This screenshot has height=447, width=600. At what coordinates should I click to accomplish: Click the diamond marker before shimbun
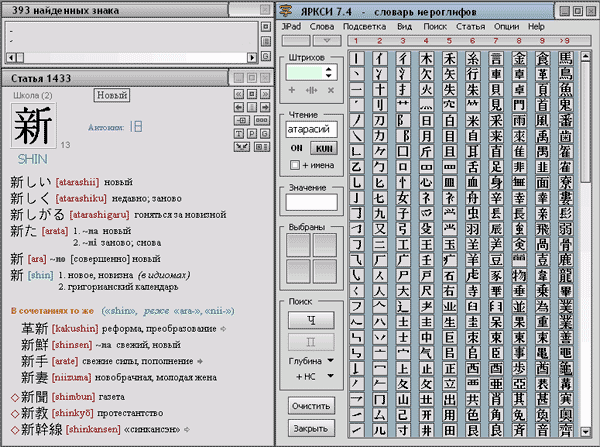15,397
